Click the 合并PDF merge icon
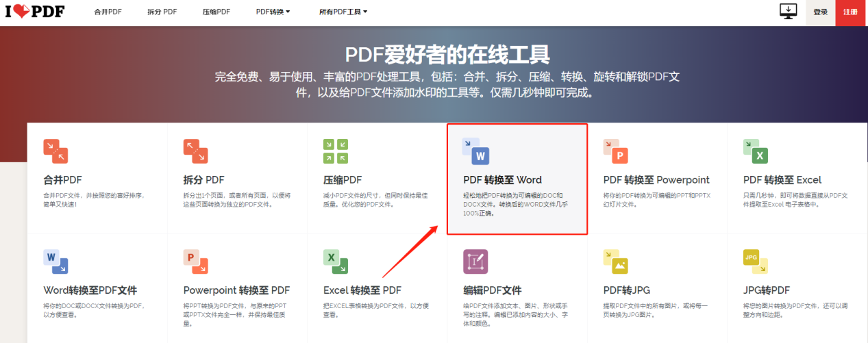 point(55,151)
